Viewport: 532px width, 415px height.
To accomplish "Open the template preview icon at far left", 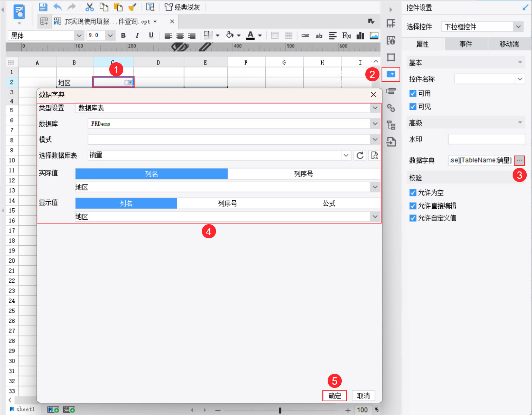I will [x=19, y=12].
